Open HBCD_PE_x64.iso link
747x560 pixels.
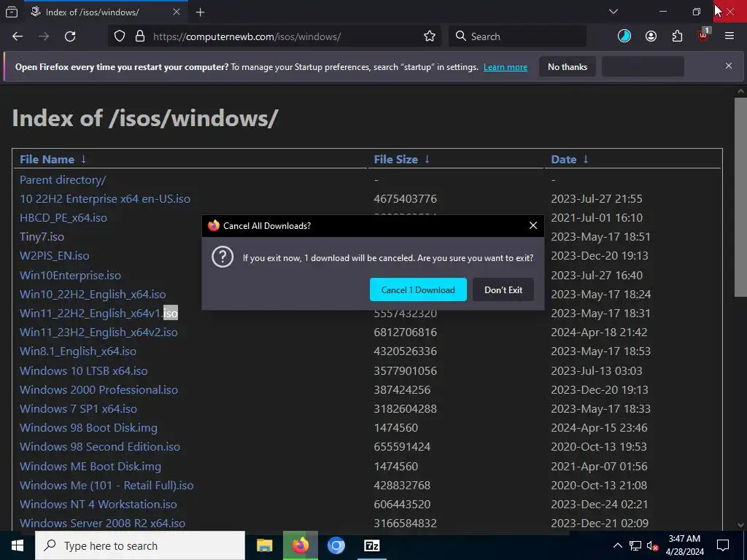tap(63, 217)
